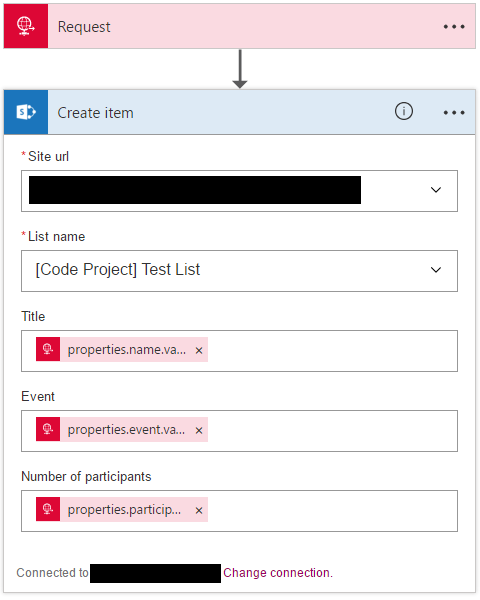Click the SharePoint Create item icon
Screen dimensions: 480x600
click(x=26, y=112)
